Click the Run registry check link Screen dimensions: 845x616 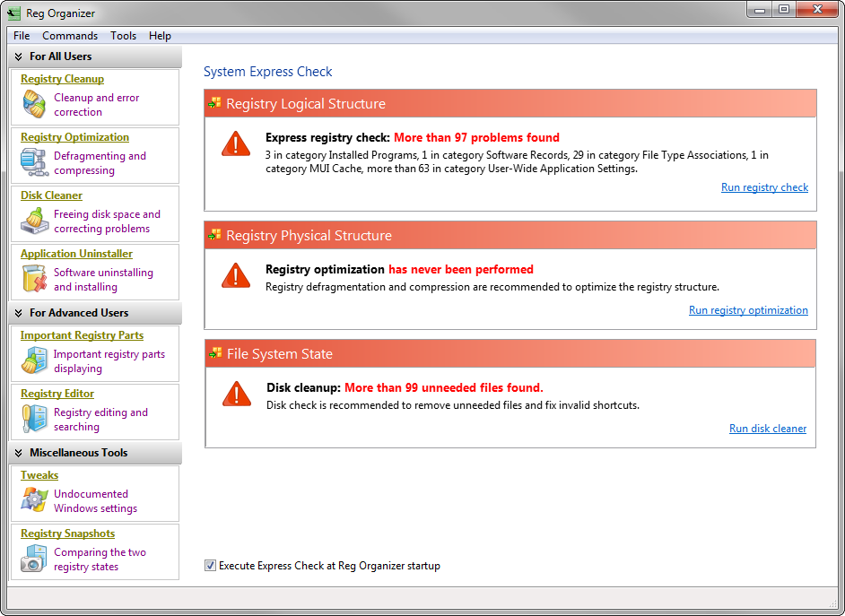point(764,187)
